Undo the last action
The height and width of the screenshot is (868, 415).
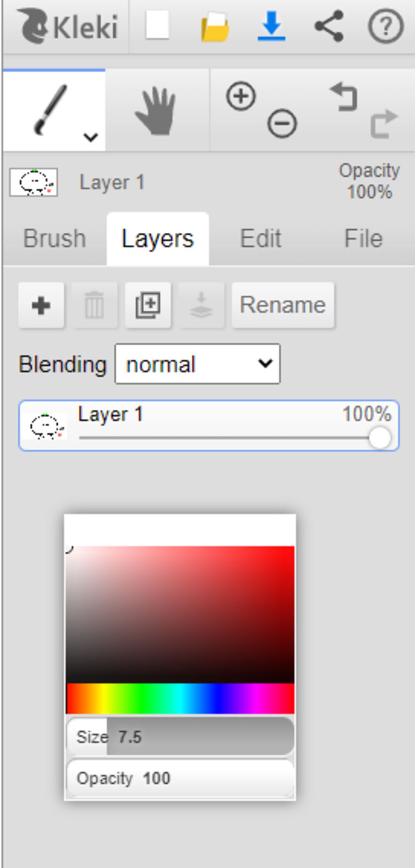click(x=344, y=96)
